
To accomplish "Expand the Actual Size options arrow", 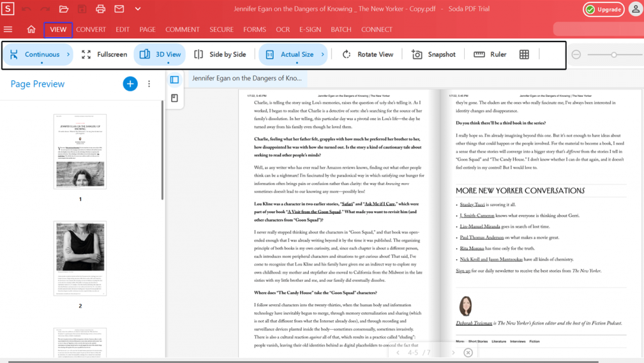I will click(323, 54).
